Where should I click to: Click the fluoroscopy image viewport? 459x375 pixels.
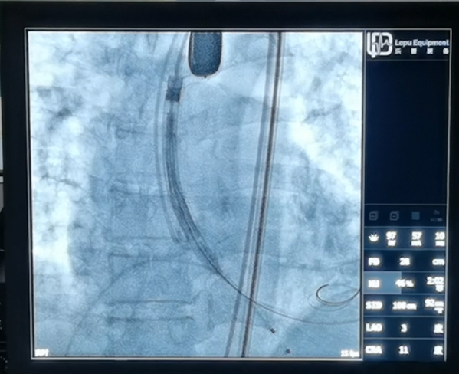tap(195, 194)
